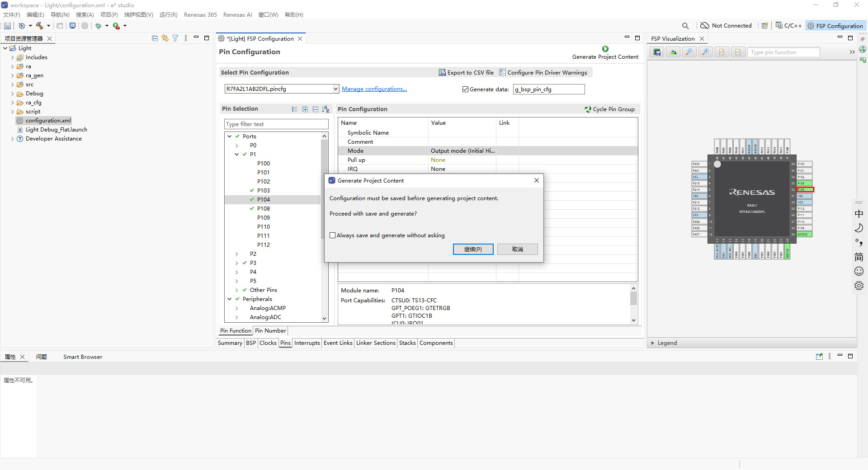Screen dimensions: 868x470
Task: Collapse the P1 port node
Action: click(x=237, y=155)
